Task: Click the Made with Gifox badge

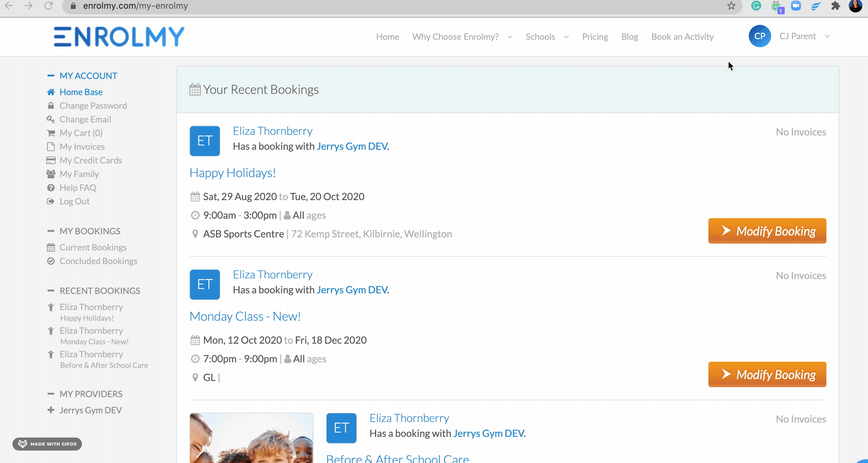Action: (47, 444)
